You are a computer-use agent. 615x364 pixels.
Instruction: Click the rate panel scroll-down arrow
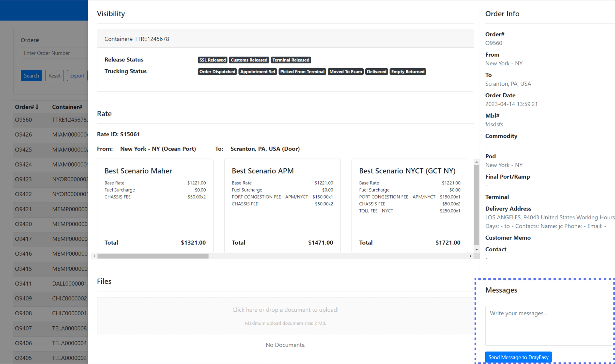[477, 250]
